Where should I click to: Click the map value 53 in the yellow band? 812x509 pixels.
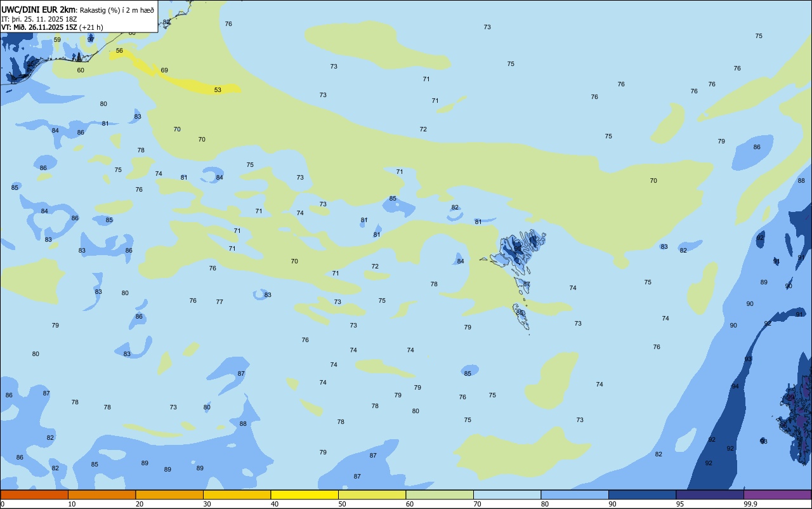[x=218, y=90]
